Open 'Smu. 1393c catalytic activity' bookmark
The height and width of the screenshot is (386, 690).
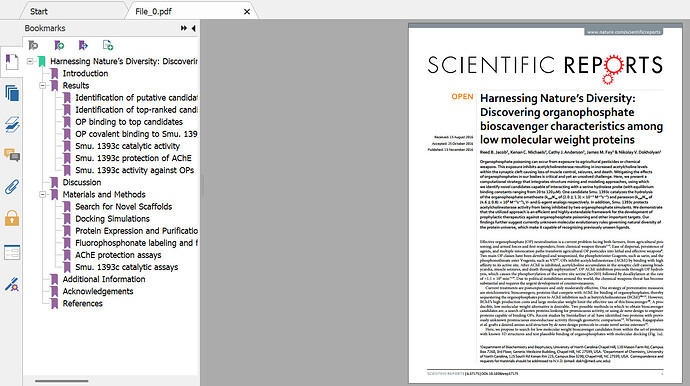pyautogui.click(x=127, y=146)
